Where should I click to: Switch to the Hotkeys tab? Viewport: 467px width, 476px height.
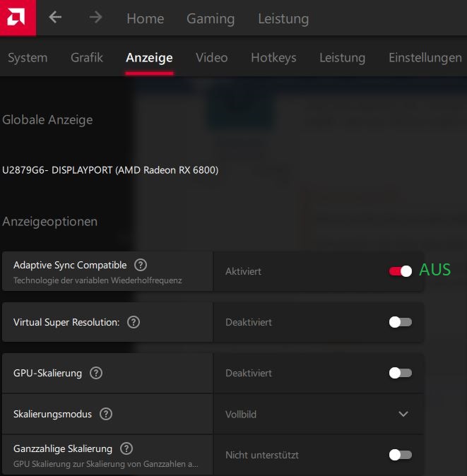pyautogui.click(x=273, y=58)
